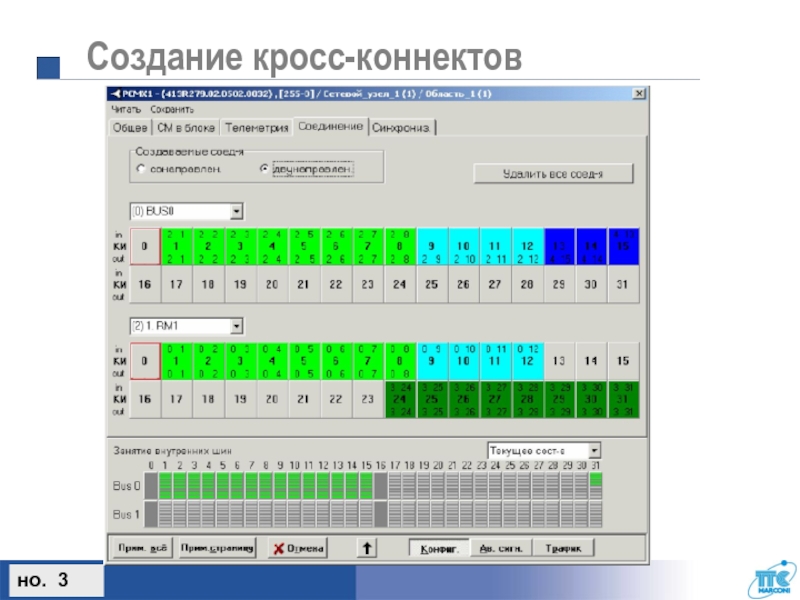Select dark green channel 31 cell in RM1 grid
800x600 pixels.
(623, 399)
